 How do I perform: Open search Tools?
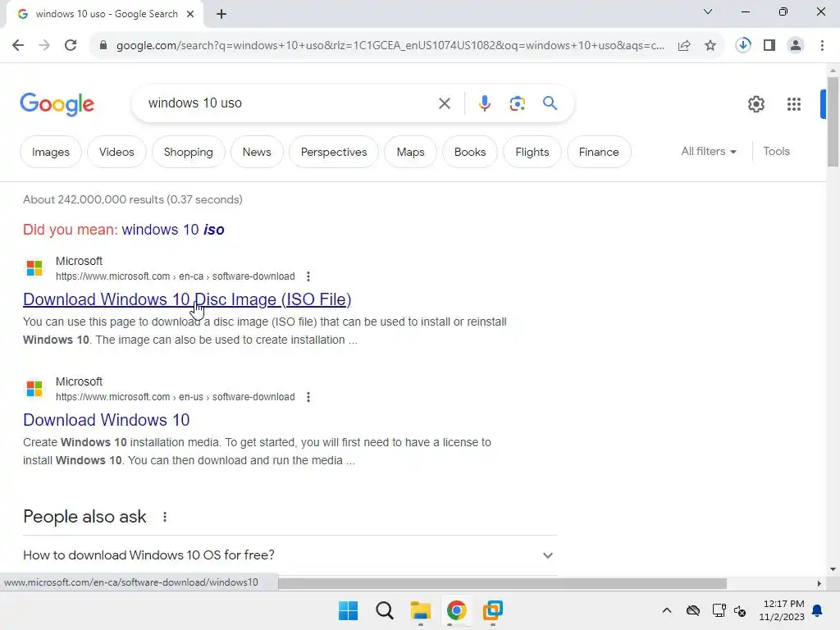(x=776, y=152)
